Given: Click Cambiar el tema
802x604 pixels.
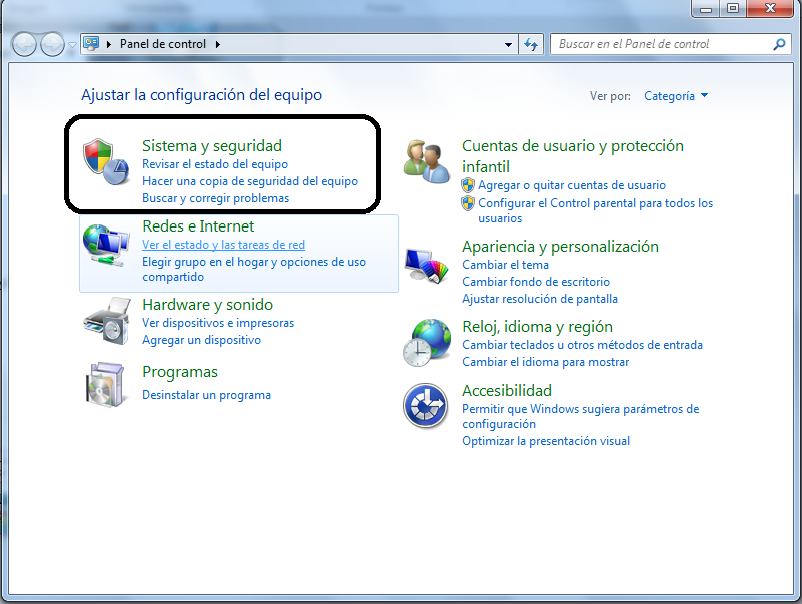Looking at the screenshot, I should 505,265.
